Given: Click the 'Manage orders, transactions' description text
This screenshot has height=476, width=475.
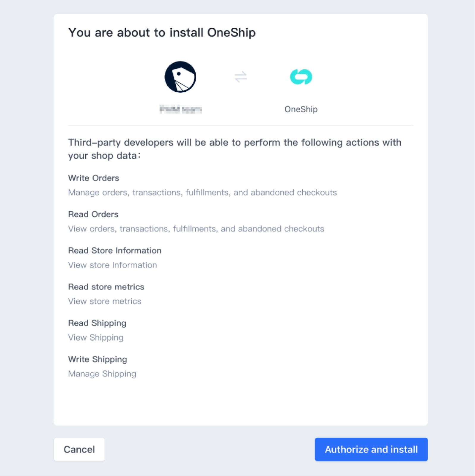Looking at the screenshot, I should pos(202,192).
